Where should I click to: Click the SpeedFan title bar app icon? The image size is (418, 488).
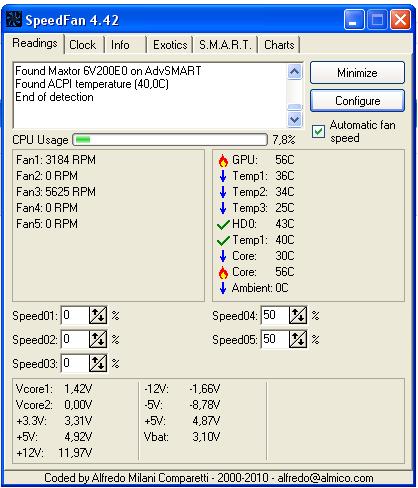[14, 20]
